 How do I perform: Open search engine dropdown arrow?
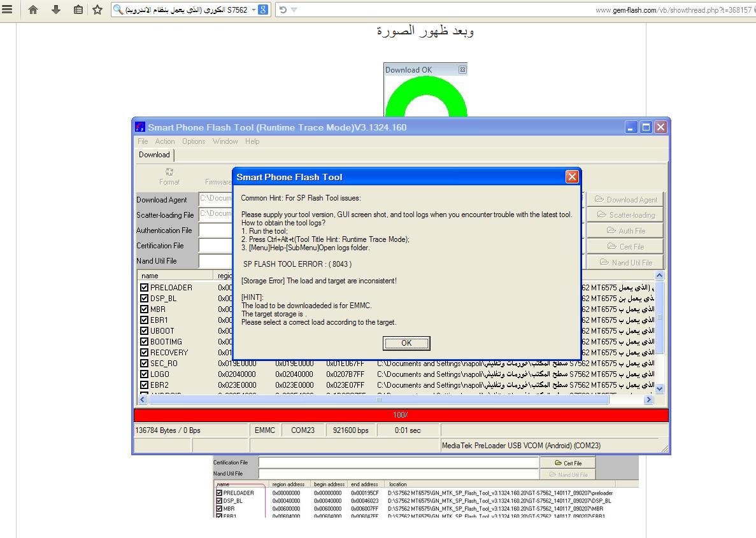coord(253,10)
